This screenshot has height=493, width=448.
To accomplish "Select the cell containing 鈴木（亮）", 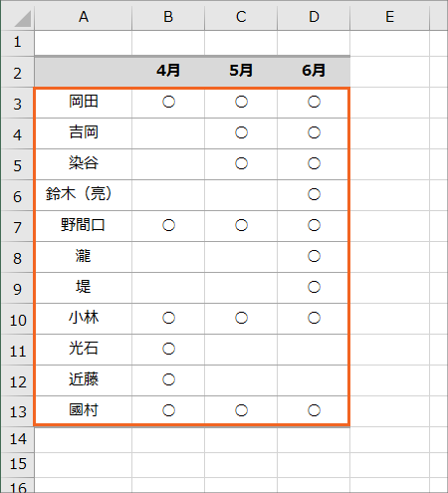I will coord(84,195).
